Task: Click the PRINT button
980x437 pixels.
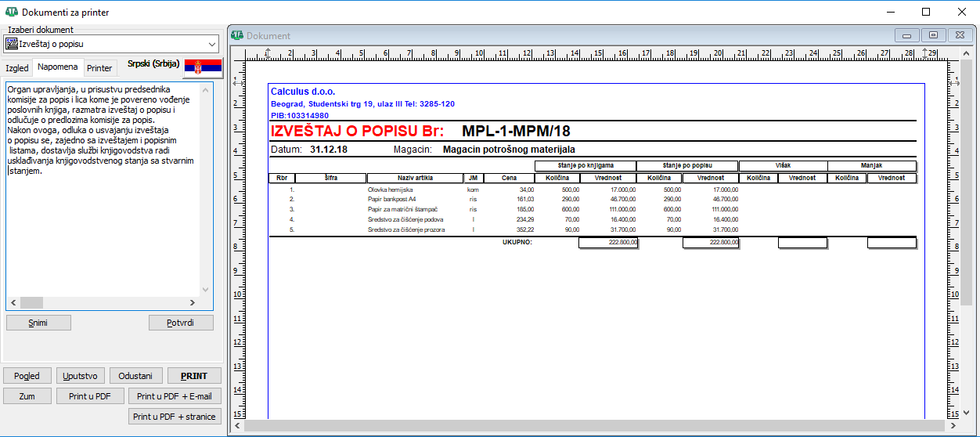Action: coord(194,376)
